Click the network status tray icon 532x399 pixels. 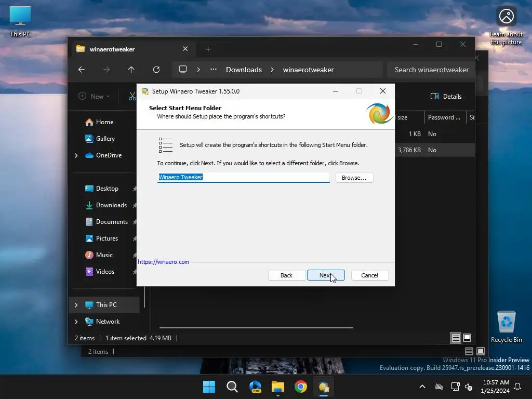pyautogui.click(x=455, y=387)
